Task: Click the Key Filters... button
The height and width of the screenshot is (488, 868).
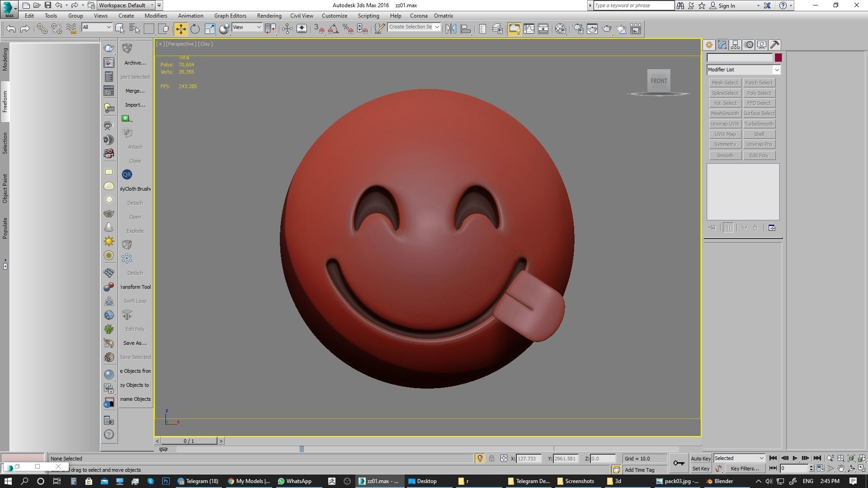Action: pos(744,469)
